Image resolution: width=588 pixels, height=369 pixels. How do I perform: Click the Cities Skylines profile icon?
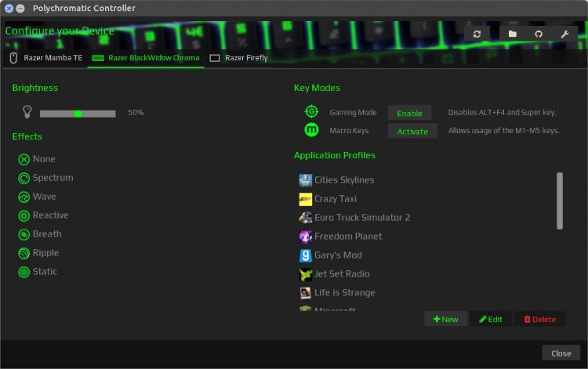click(x=305, y=180)
